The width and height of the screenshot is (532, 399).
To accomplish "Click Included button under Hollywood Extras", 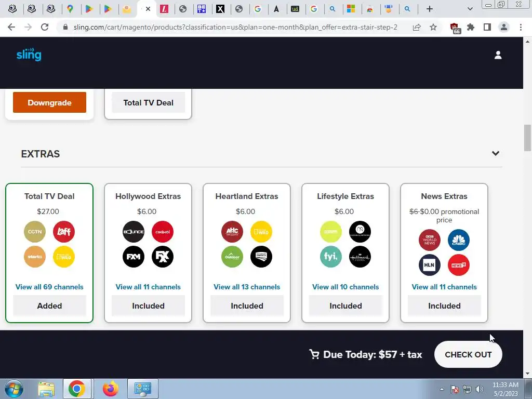I will click(148, 305).
